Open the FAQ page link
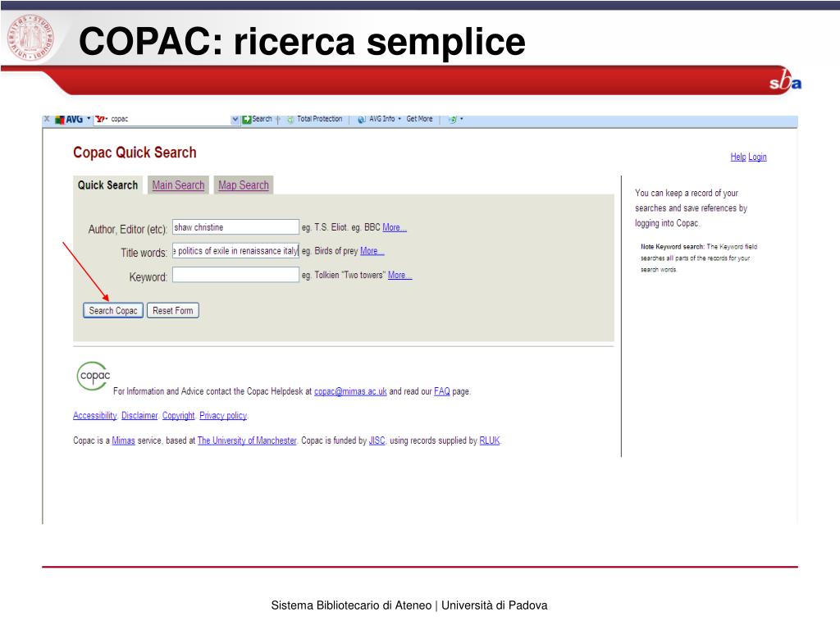This screenshot has height=630, width=840. point(442,391)
